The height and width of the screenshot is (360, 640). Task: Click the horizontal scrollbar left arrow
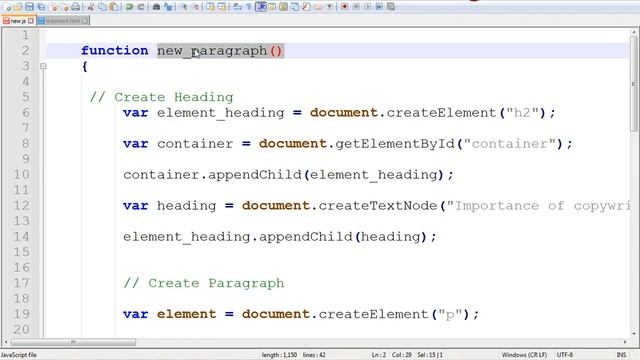(x=6, y=342)
